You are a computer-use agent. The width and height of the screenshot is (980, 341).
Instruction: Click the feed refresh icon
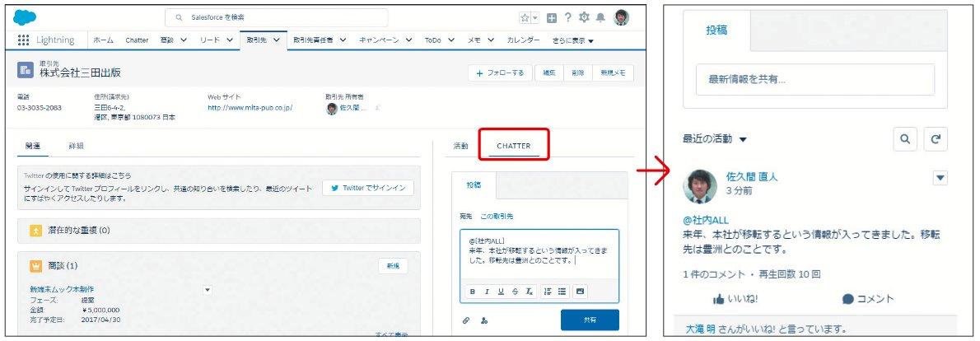coord(936,139)
